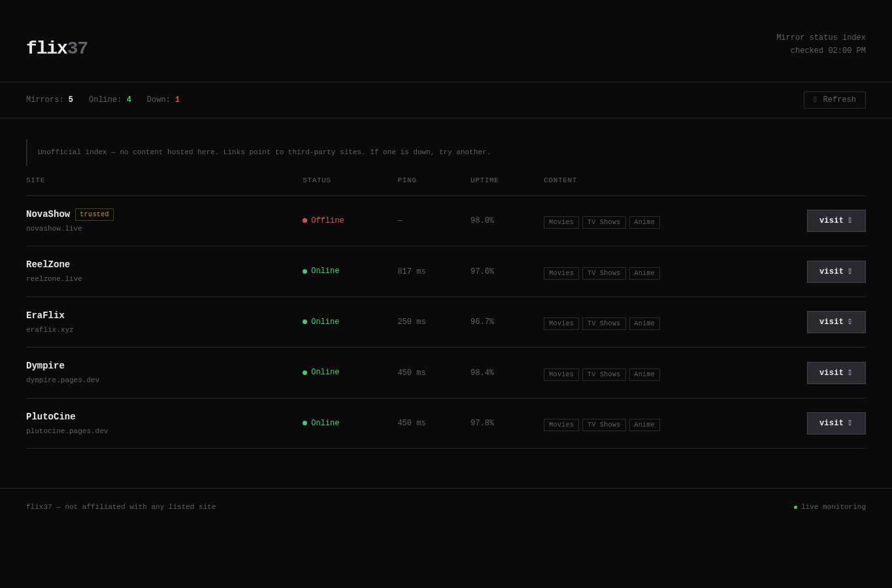Image resolution: width=892 pixels, height=588 pixels.
Task: Click the NovaShow site name
Action: (x=48, y=214)
